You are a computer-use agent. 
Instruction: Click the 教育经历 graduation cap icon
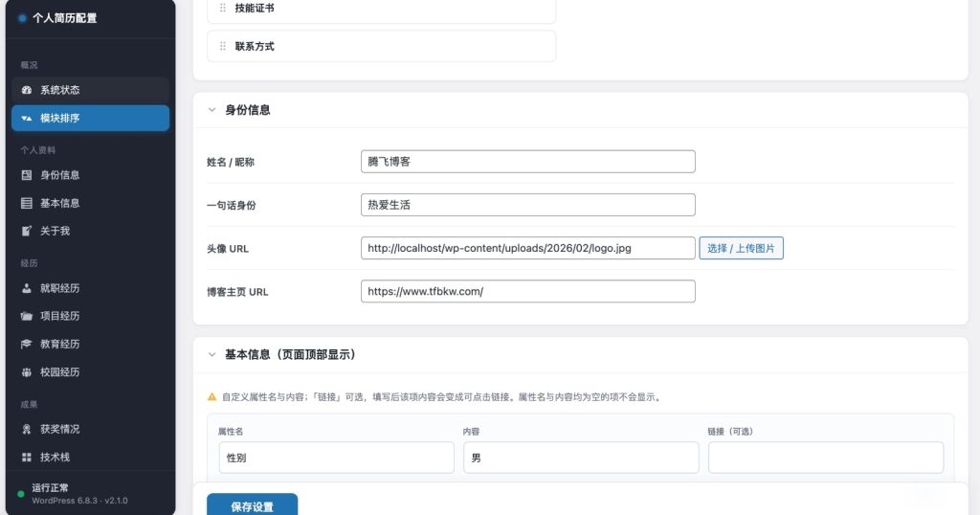pyautogui.click(x=26, y=345)
